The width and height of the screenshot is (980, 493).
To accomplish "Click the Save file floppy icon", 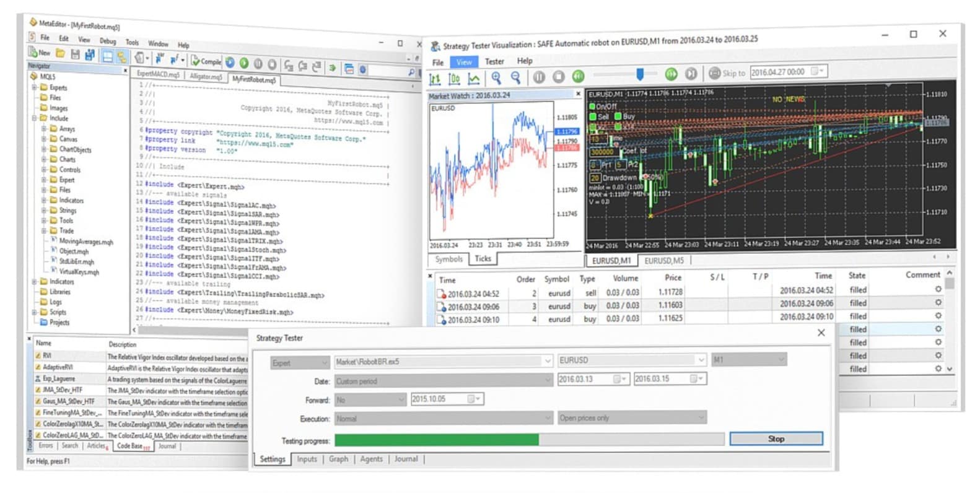I will 75,55.
